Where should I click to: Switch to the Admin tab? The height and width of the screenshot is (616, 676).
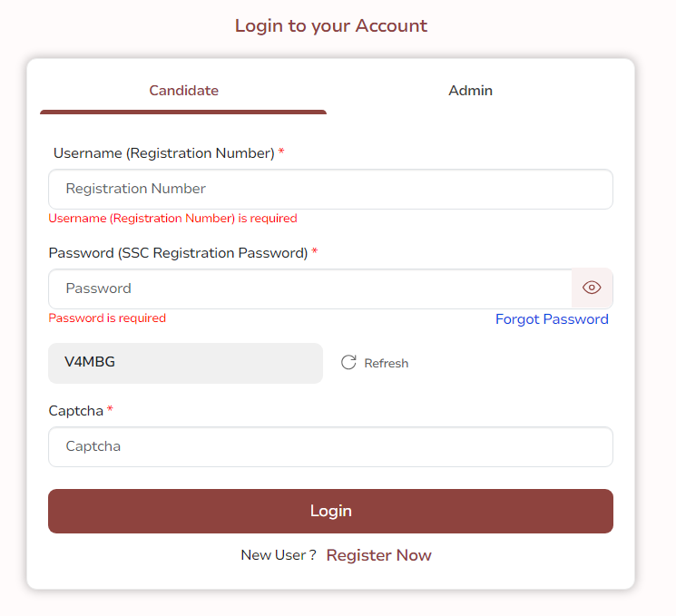coord(470,91)
